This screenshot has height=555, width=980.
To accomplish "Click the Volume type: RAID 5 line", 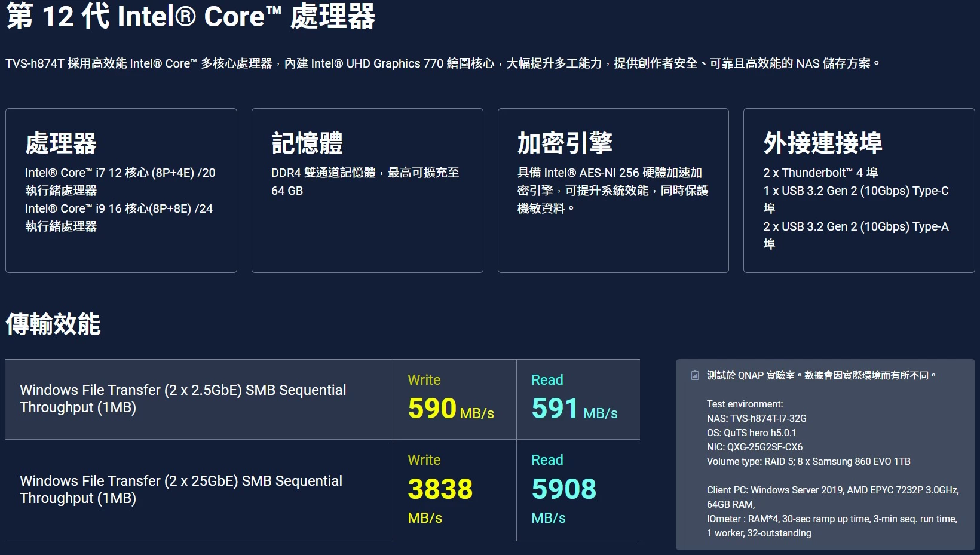I will point(808,461).
